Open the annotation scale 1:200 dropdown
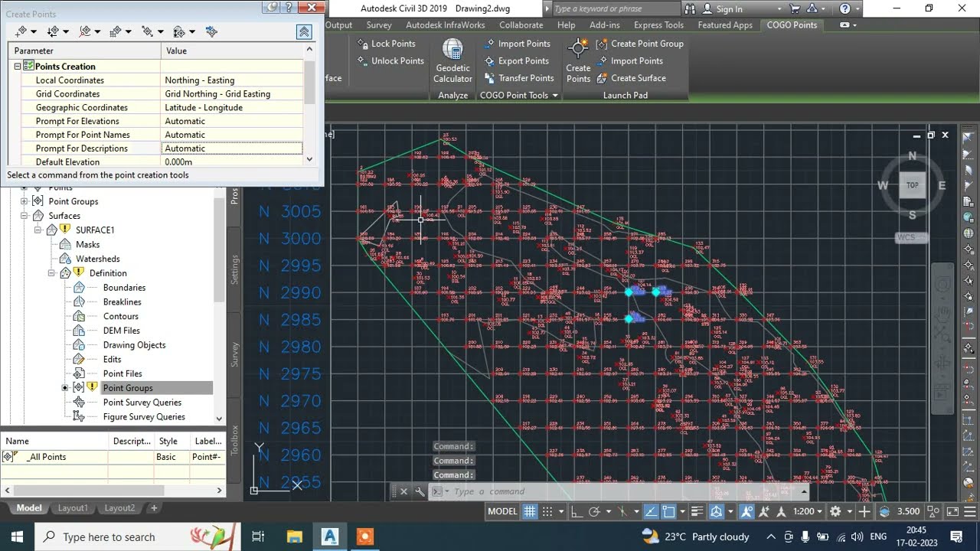The image size is (980, 551). click(808, 511)
